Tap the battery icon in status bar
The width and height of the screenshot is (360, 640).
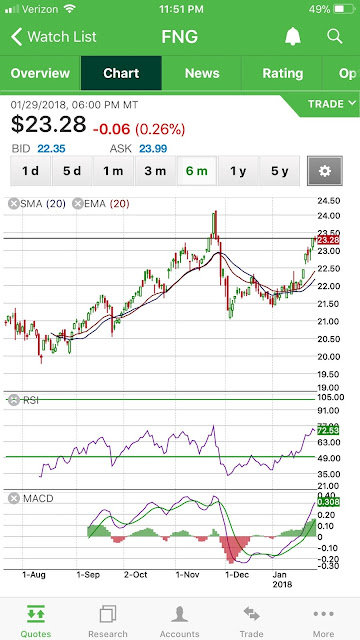pyautogui.click(x=344, y=9)
